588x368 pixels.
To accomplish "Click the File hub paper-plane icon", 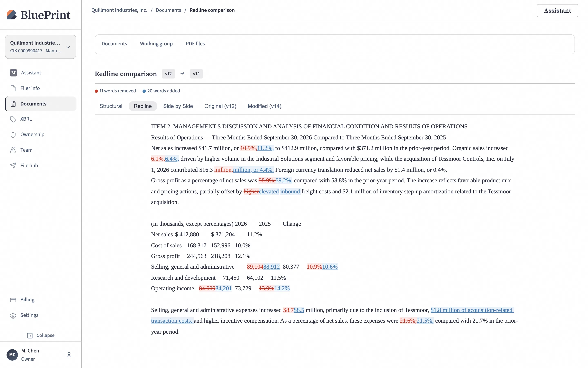I will tap(13, 166).
